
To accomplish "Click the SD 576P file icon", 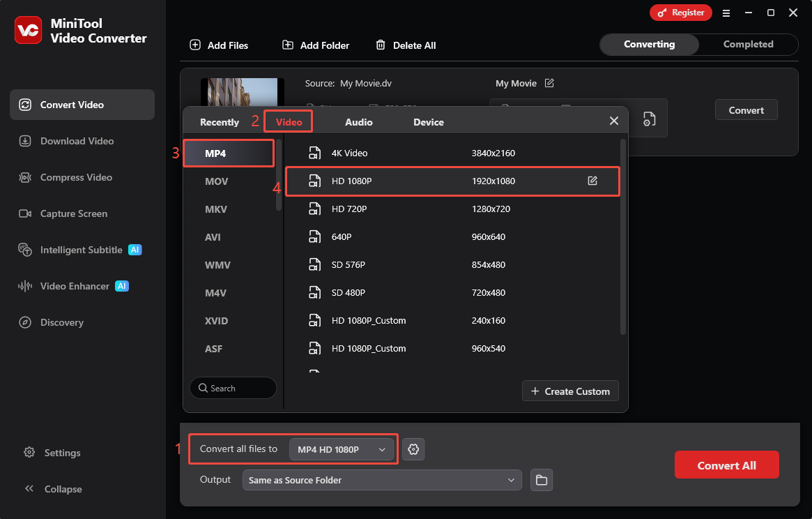I will pyautogui.click(x=314, y=265).
